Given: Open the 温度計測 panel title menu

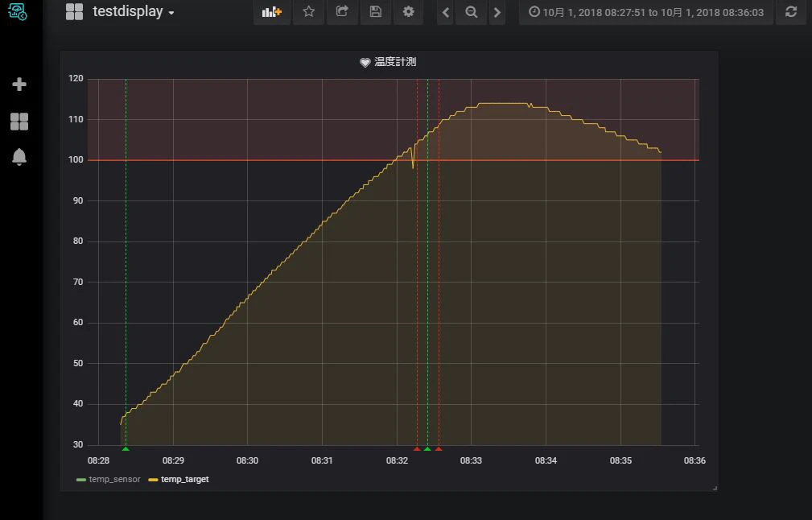Looking at the screenshot, I should (x=395, y=62).
